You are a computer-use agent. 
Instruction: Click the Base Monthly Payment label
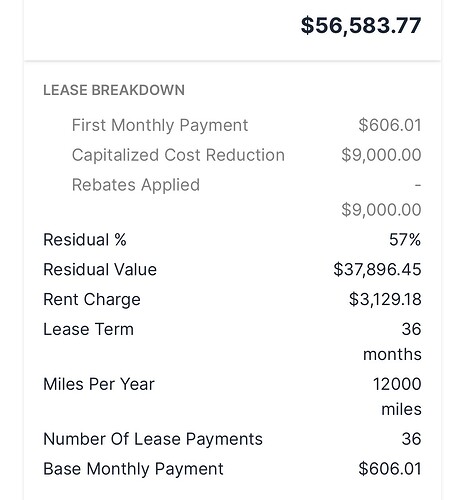coord(133,469)
